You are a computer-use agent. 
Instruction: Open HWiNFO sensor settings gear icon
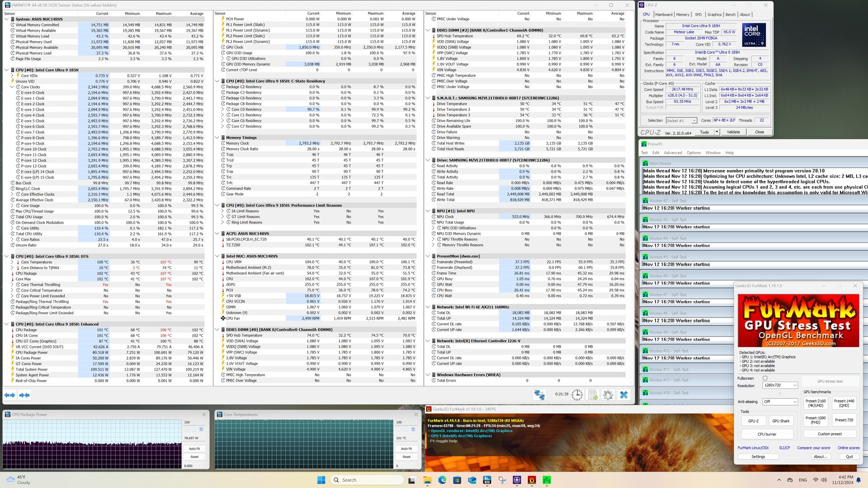point(608,394)
